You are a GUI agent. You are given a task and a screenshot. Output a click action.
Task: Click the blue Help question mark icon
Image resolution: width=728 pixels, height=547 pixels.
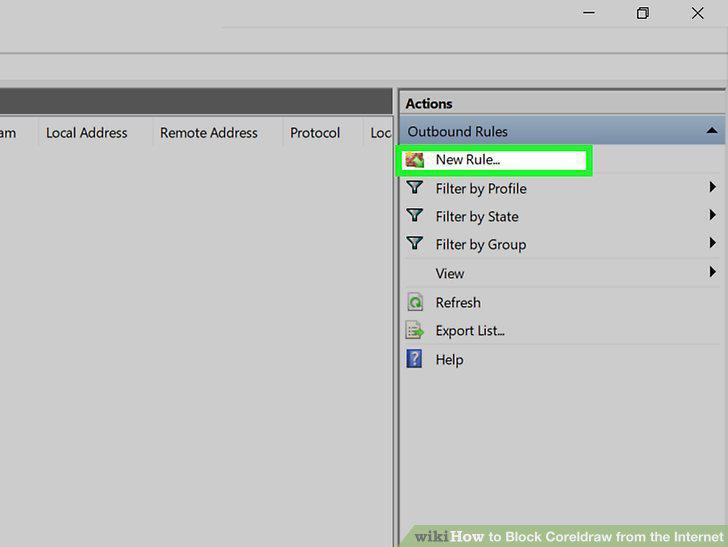pos(414,359)
